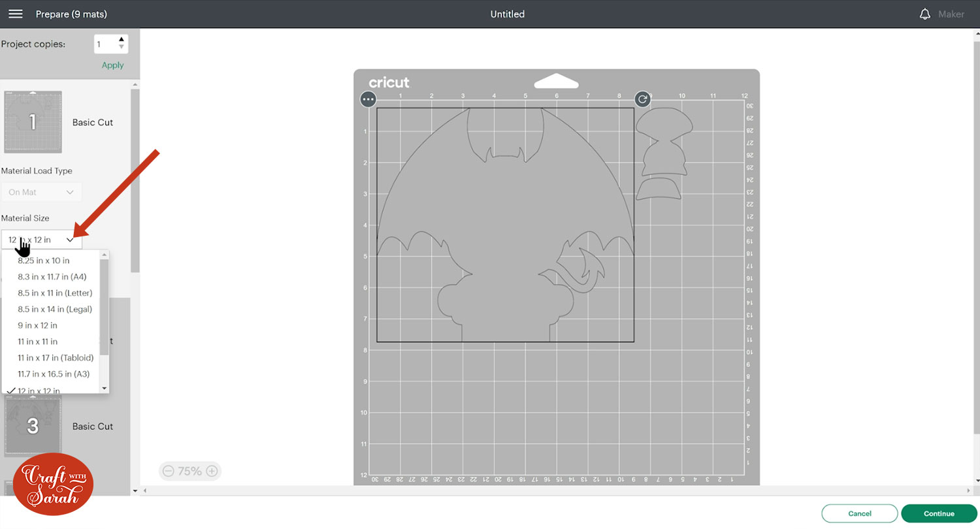This screenshot has height=529, width=980.
Task: Collapse the Material Size dropdown
Action: 42,240
